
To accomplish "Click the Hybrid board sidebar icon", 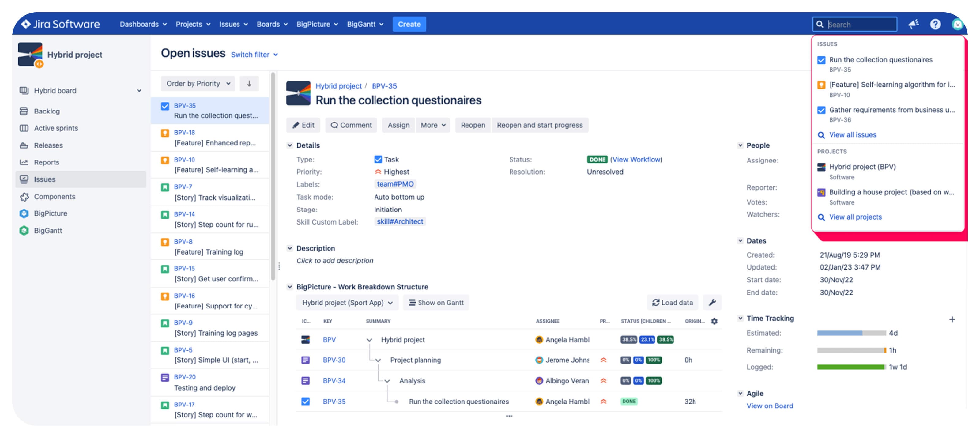I will (x=24, y=91).
